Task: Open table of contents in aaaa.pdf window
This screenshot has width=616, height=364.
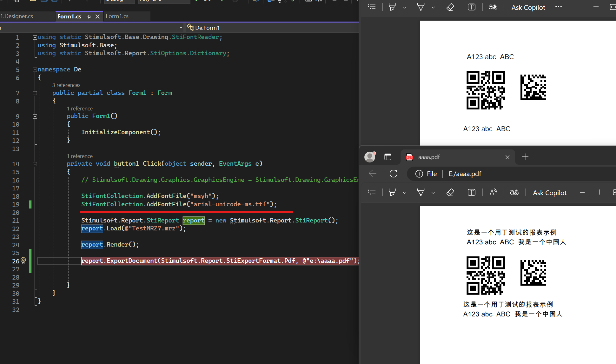Action: 372,192
